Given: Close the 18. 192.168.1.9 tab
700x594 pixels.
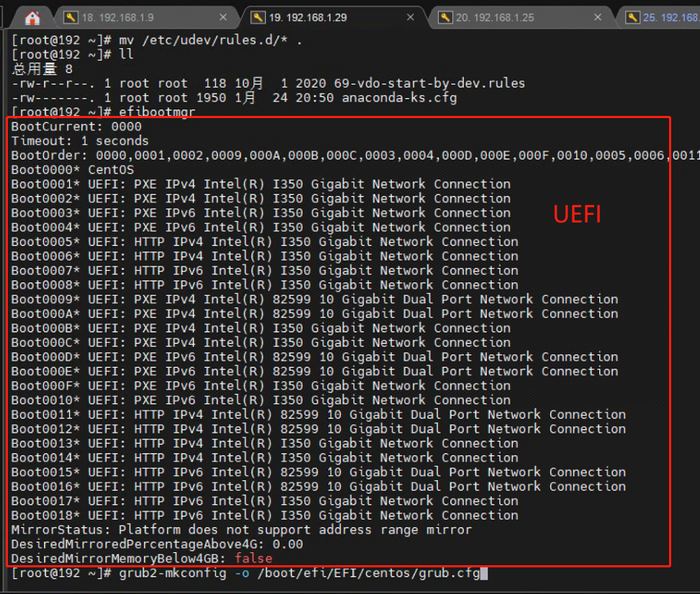Looking at the screenshot, I should pyautogui.click(x=223, y=17).
